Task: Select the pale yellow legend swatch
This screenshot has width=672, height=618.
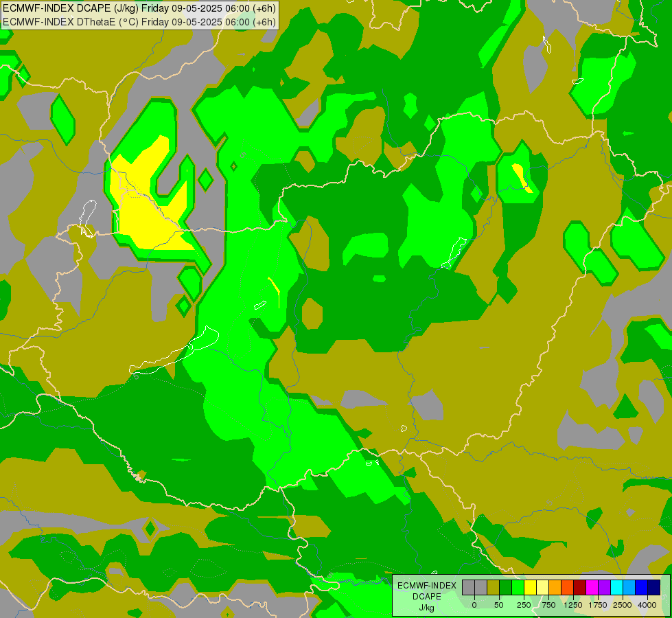Action: click(542, 588)
